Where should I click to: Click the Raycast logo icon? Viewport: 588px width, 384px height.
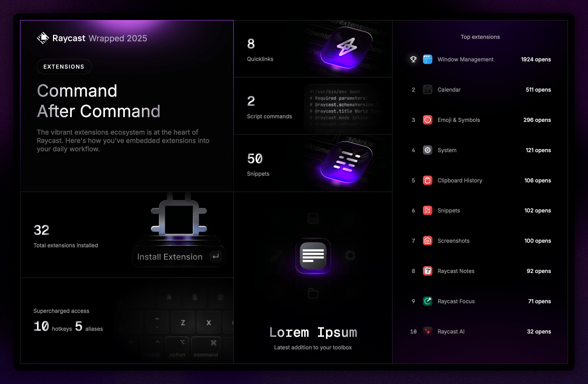coord(43,38)
